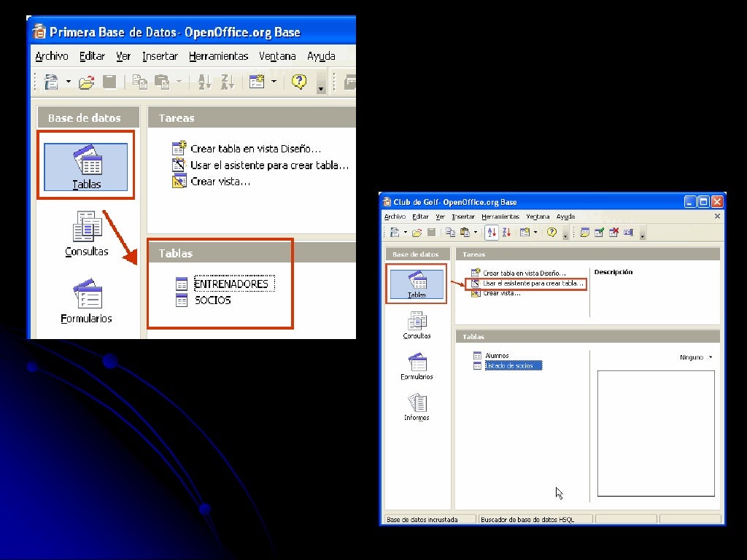Close document X button in Club de Golf menu bar
The height and width of the screenshot is (560, 747).
point(718,216)
